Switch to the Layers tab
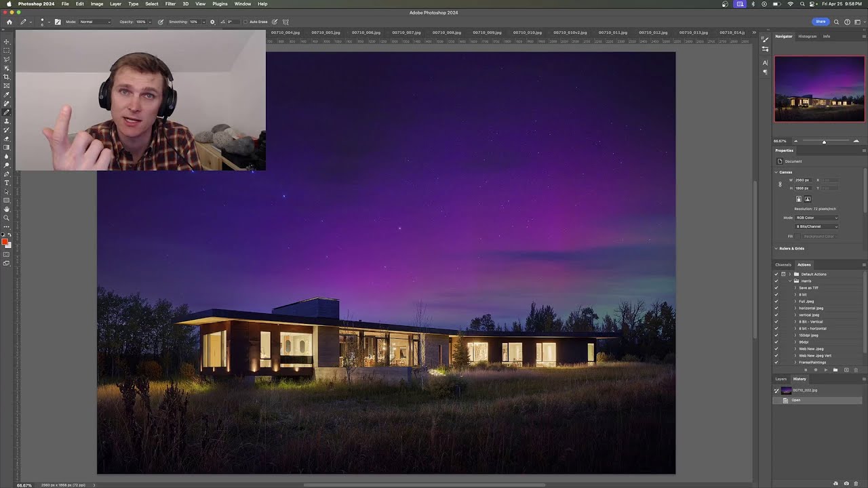868x488 pixels. pos(781,379)
